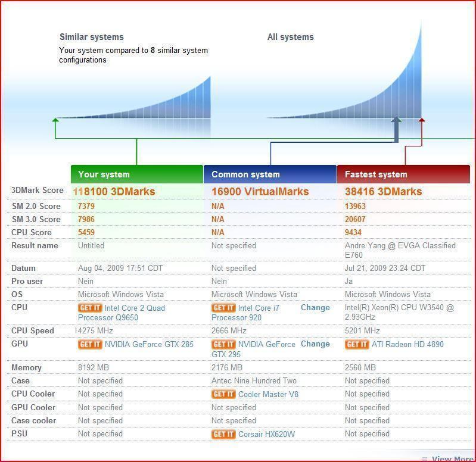This screenshot has height=462, width=476.
Task: Click the 118100 3DMarks score
Action: click(x=114, y=192)
